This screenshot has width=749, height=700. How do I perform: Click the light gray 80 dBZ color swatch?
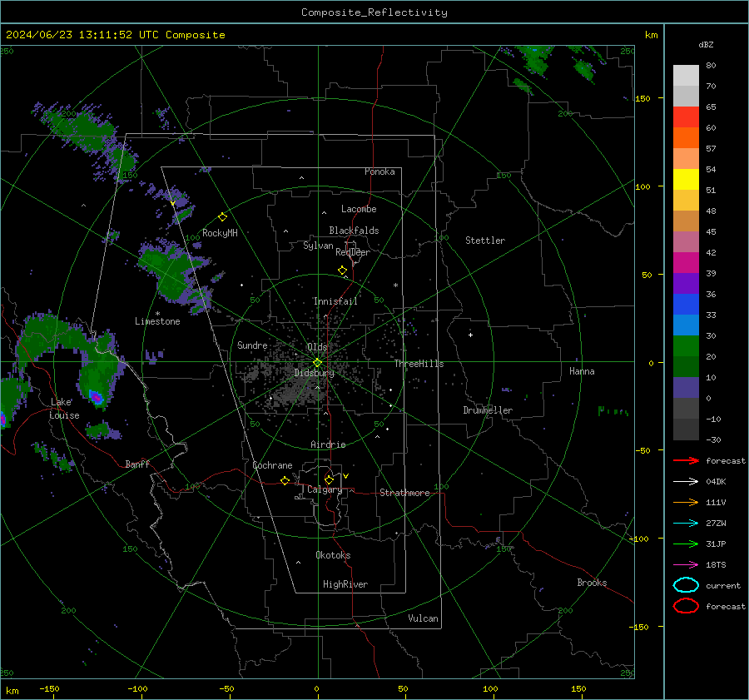pos(686,76)
